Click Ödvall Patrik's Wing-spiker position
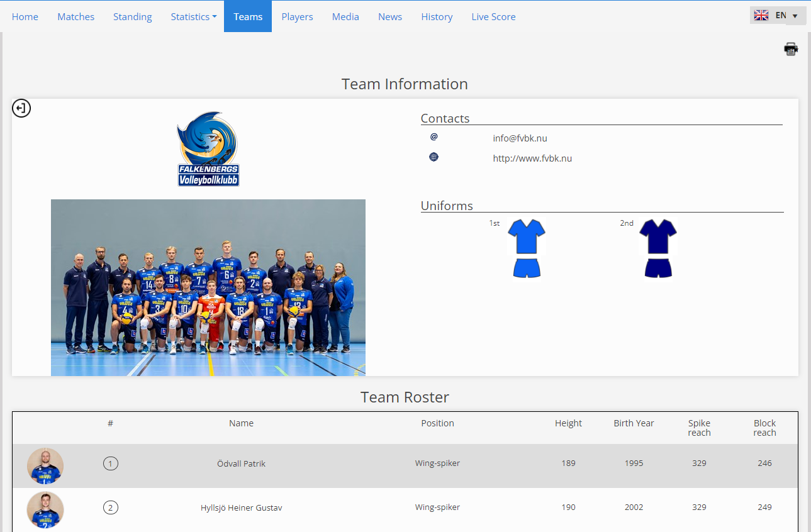The height and width of the screenshot is (532, 811). pos(438,463)
